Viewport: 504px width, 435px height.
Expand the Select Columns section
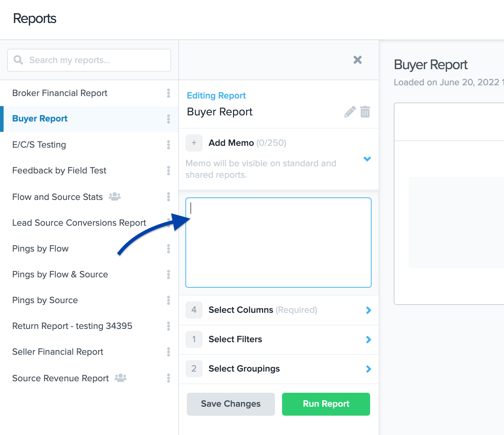tap(368, 310)
